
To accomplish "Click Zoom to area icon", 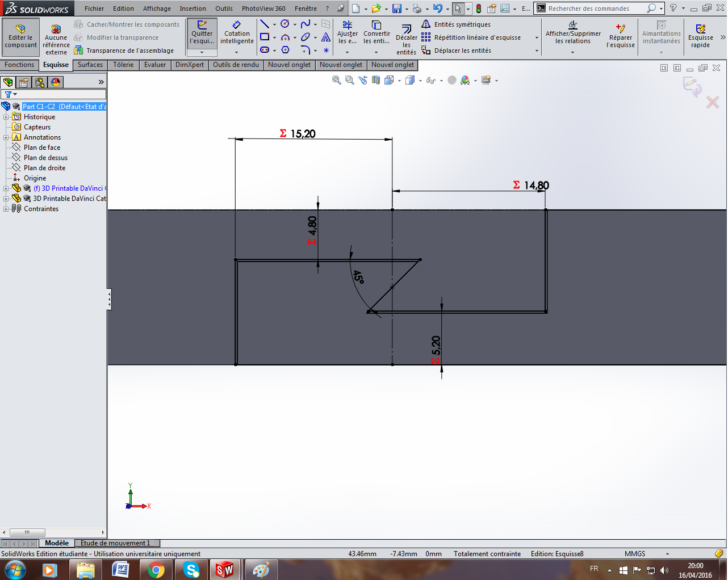I will coord(350,80).
